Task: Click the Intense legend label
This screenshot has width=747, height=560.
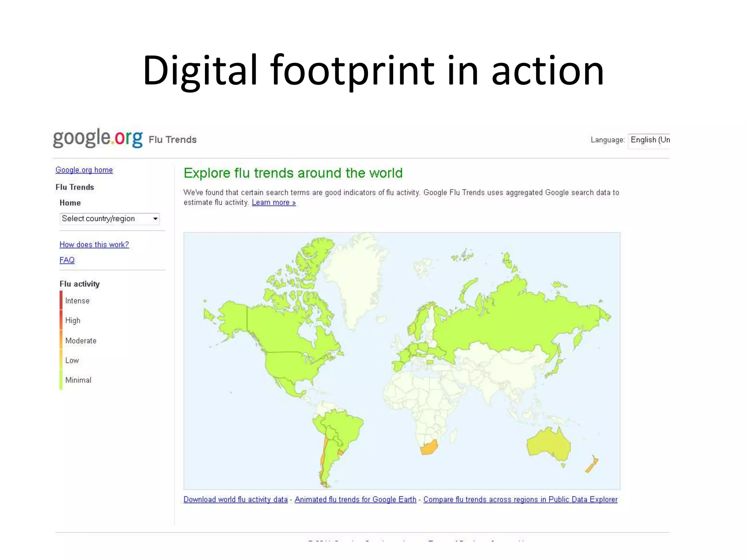Action: [x=77, y=301]
